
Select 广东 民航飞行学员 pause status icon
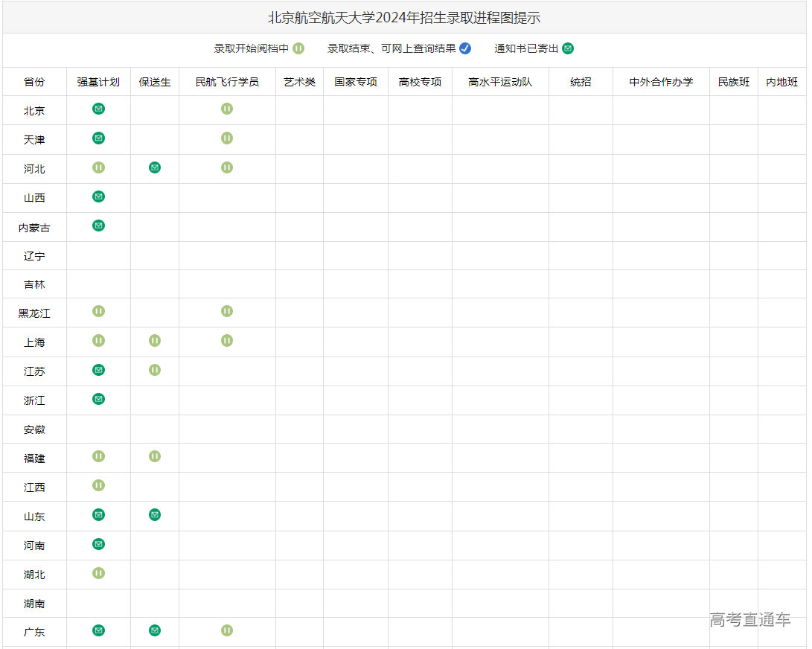227,630
